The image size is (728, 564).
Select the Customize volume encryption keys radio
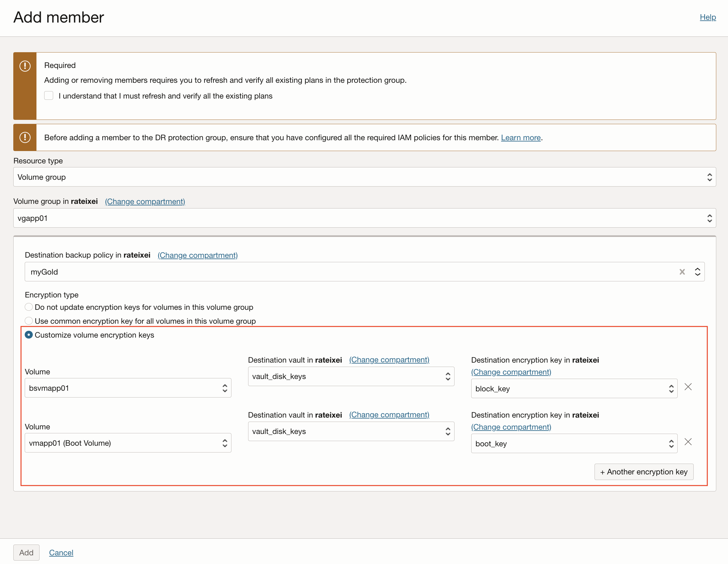click(x=29, y=335)
